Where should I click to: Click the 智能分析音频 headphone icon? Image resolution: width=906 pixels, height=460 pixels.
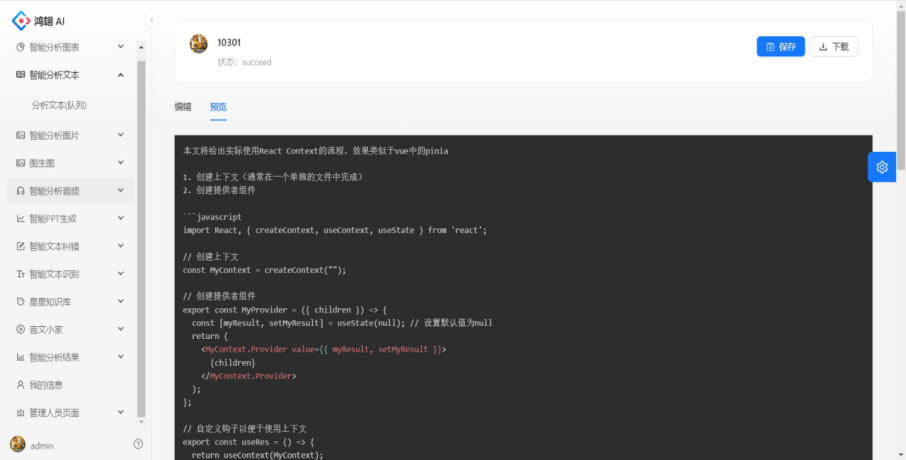[x=20, y=191]
